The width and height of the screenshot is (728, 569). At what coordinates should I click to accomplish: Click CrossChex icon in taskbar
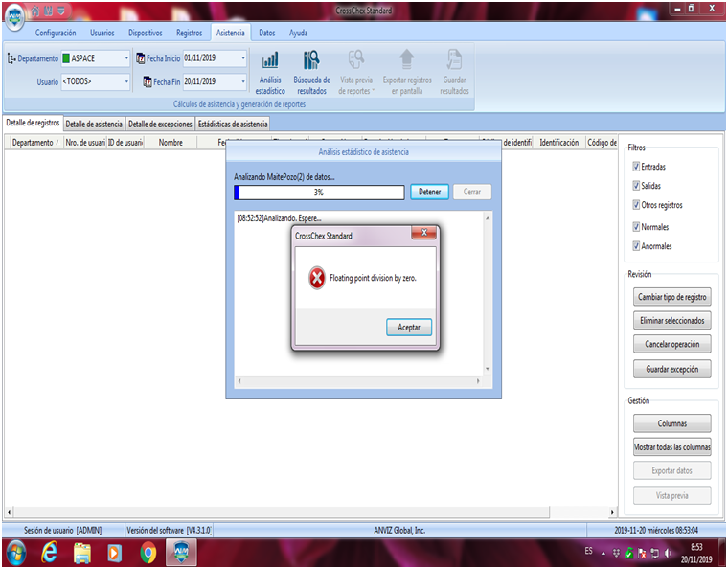(x=181, y=553)
